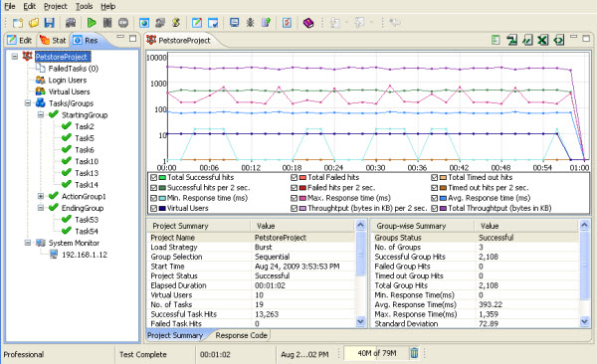This screenshot has height=364, width=597.
Task: Select Task10 in the tree
Action: [x=87, y=161]
